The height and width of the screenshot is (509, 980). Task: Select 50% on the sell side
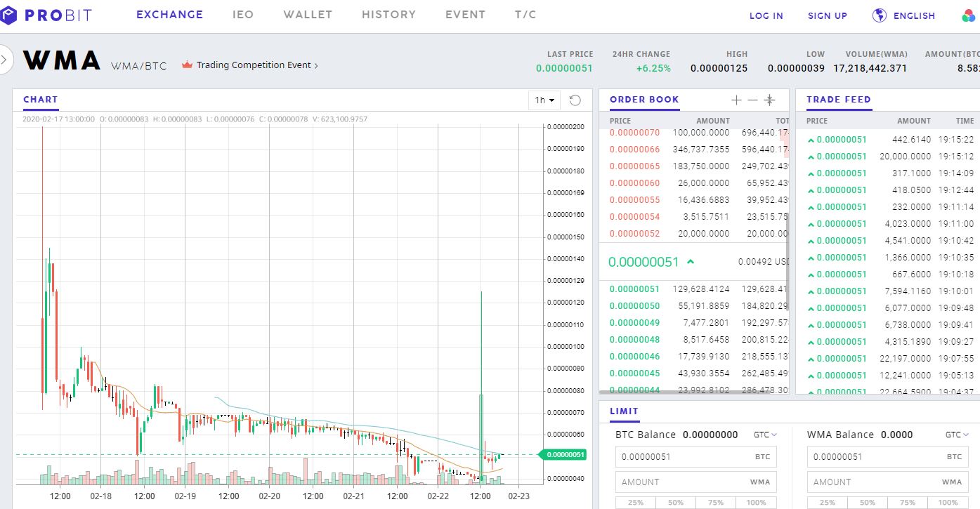click(868, 503)
